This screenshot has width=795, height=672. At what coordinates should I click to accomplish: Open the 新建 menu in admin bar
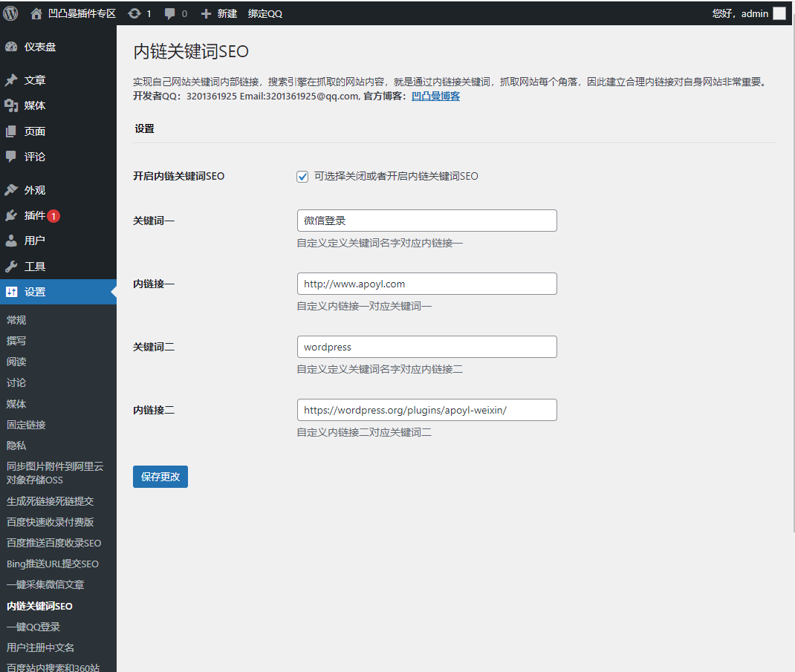click(227, 13)
